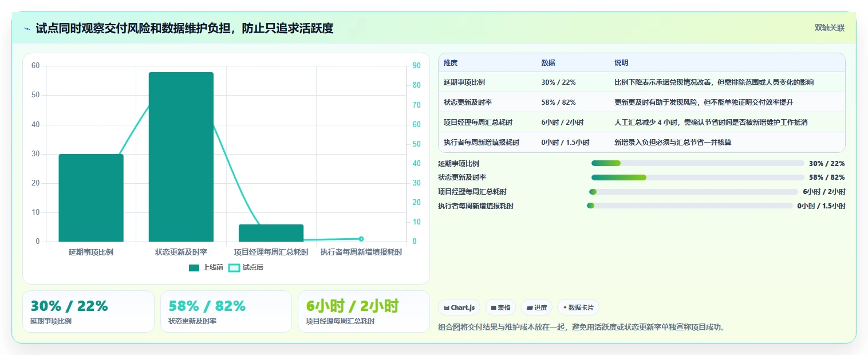The image size is (868, 355).
Task: Click the 30% / 22% value beside progress bar
Action: pos(827,164)
